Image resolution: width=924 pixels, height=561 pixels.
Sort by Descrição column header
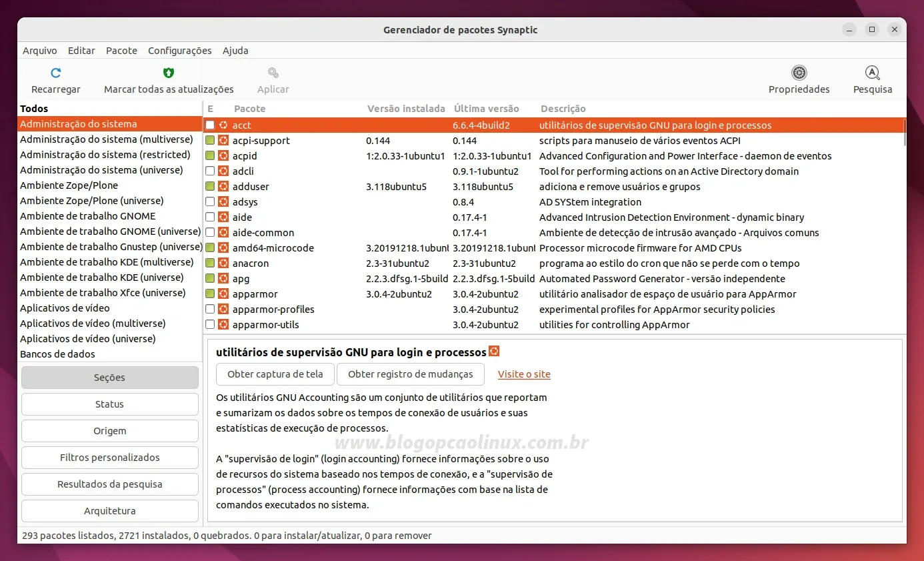point(563,109)
